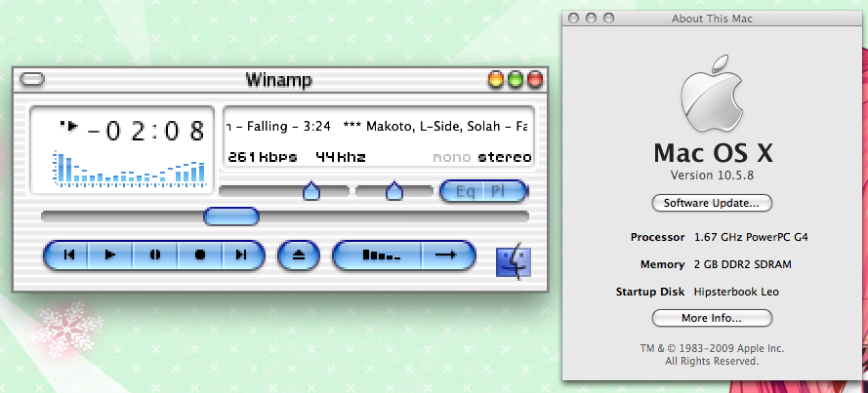This screenshot has height=393, width=868.
Task: Click the 1.67 GHz PowerPC G4 value
Action: [751, 237]
